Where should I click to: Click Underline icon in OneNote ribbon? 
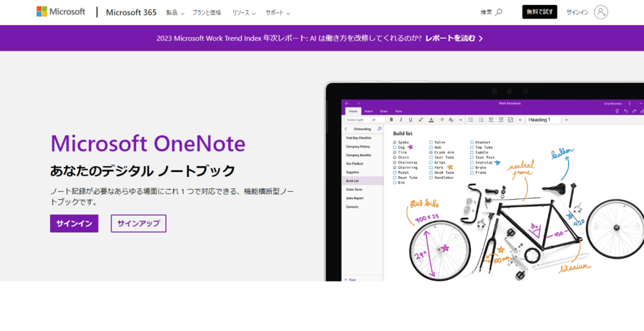(x=410, y=120)
